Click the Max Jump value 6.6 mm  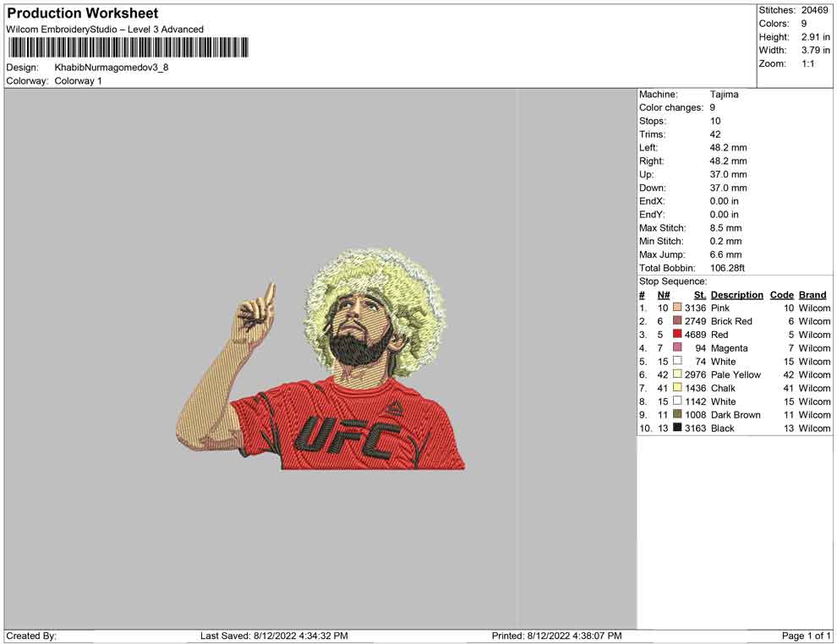pyautogui.click(x=726, y=254)
